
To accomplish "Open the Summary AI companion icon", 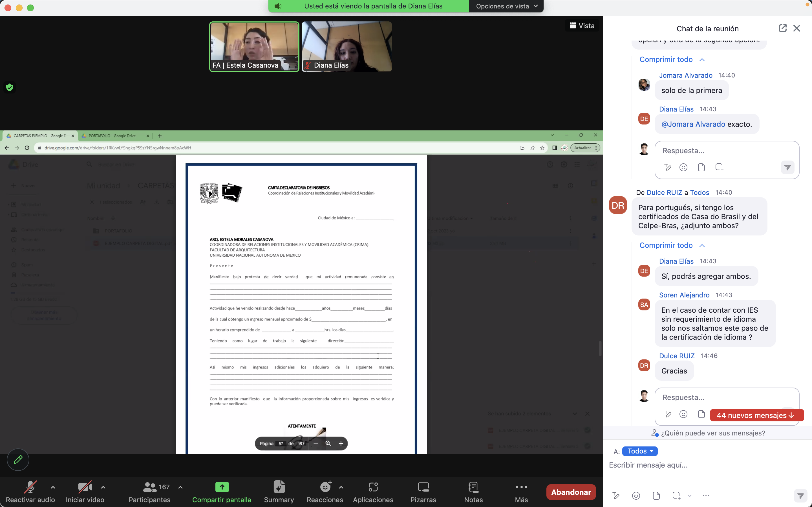I will [x=279, y=487].
